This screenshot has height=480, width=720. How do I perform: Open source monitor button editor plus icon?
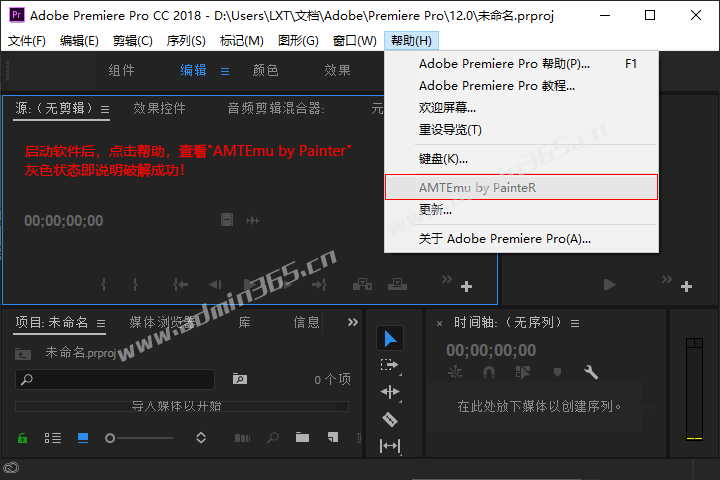[467, 287]
